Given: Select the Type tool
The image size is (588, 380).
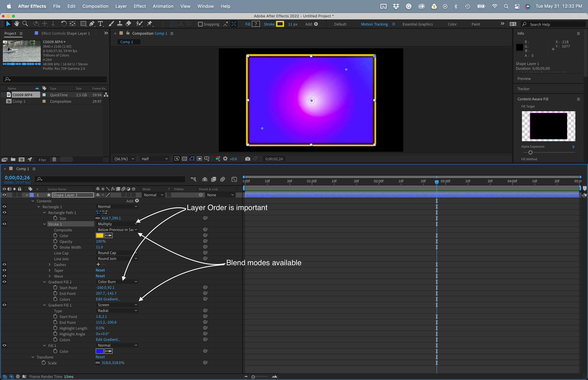Looking at the screenshot, I should (x=100, y=24).
